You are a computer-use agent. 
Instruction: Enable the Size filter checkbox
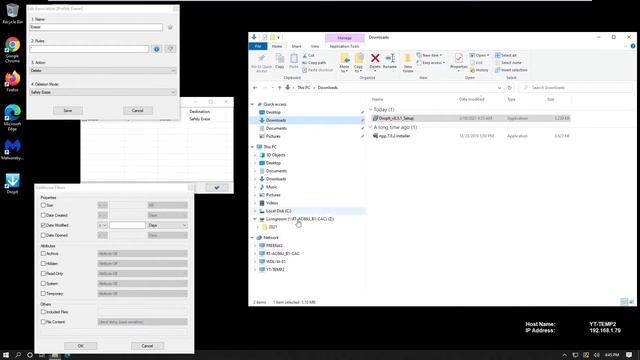coord(43,205)
